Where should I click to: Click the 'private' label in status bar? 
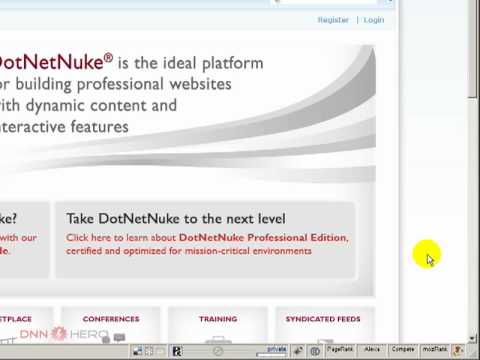pos(277,349)
